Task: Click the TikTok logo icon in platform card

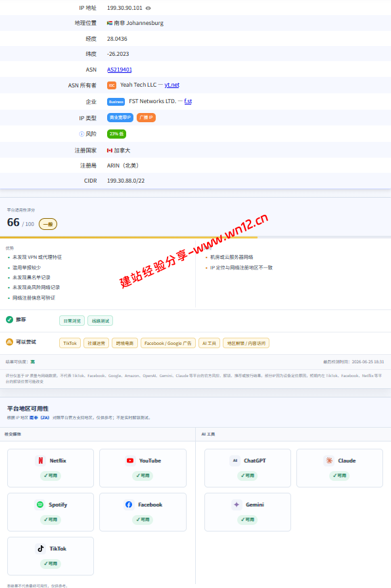Action: click(x=41, y=549)
